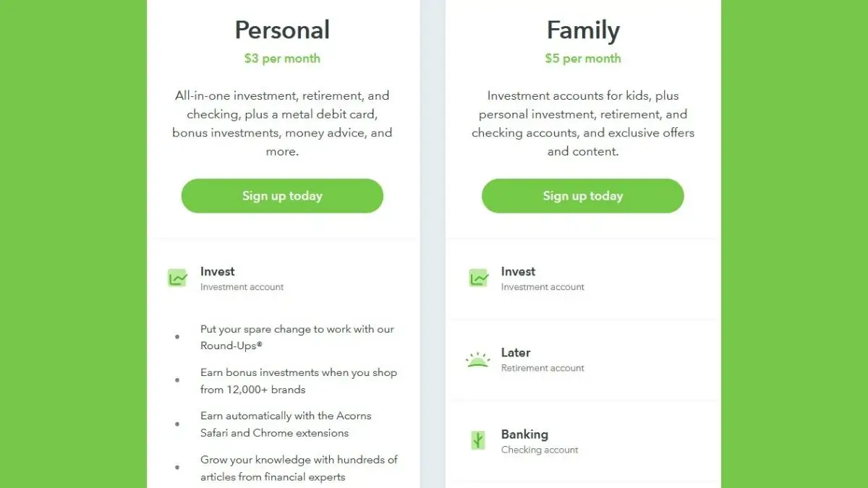
Task: Click the financial experts articles bullet point
Action: [298, 468]
